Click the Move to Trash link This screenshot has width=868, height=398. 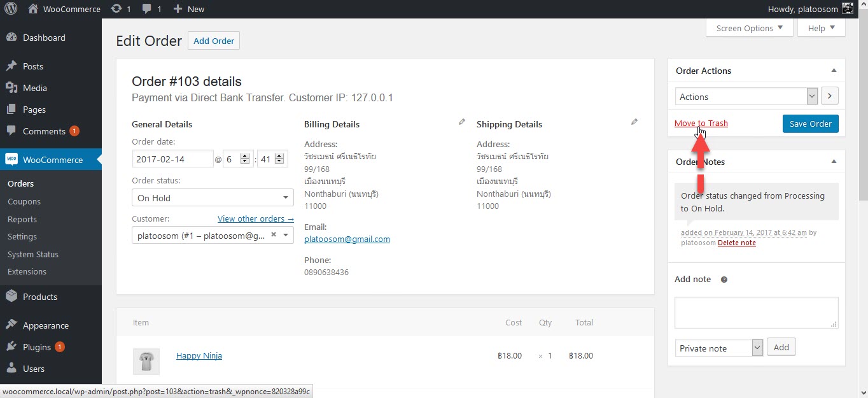point(701,124)
